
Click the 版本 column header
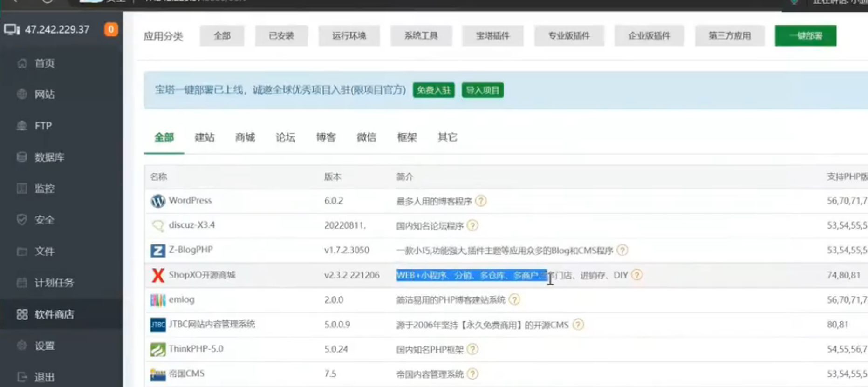click(x=333, y=177)
